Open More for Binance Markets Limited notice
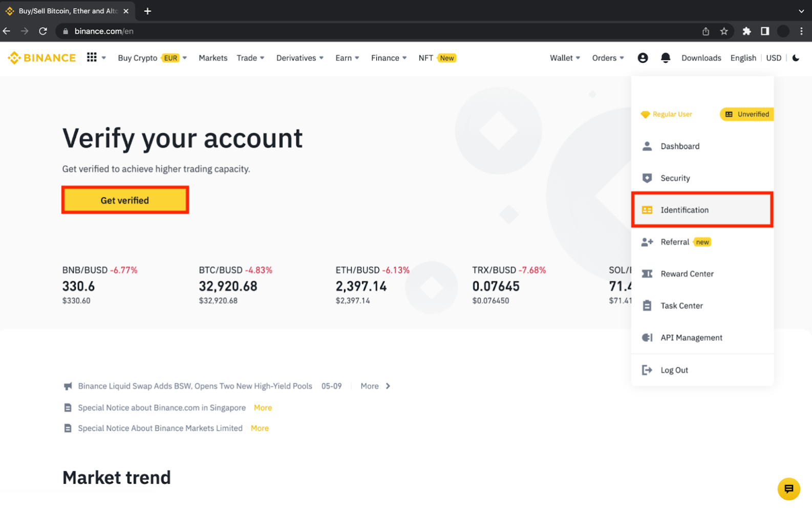Image resolution: width=812 pixels, height=518 pixels. click(260, 428)
